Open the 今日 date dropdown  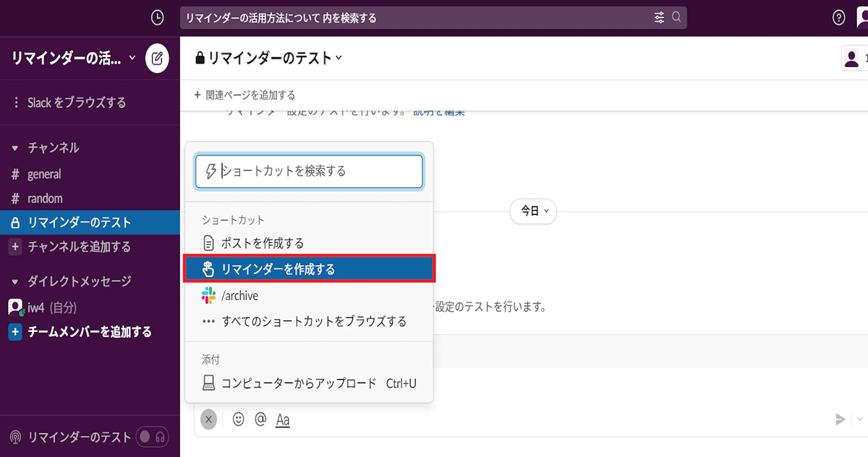(x=533, y=211)
